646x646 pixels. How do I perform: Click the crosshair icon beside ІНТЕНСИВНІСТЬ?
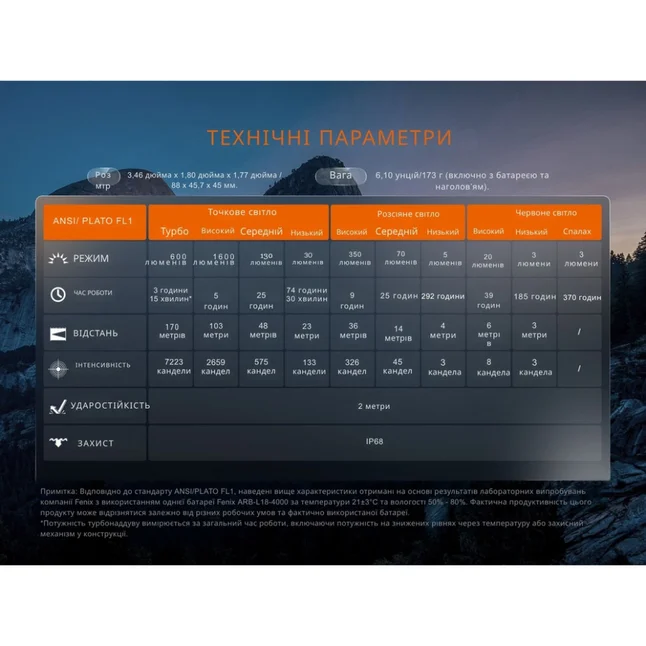(x=58, y=369)
